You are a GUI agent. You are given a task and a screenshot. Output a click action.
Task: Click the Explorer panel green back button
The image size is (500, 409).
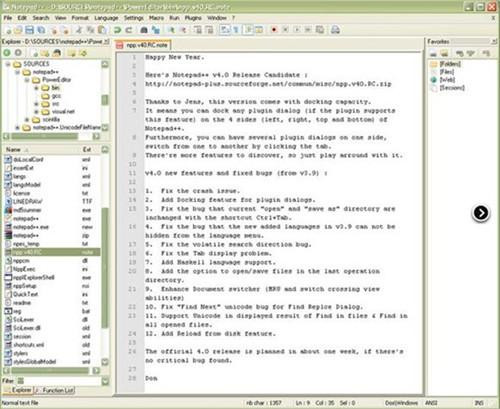(x=7, y=53)
